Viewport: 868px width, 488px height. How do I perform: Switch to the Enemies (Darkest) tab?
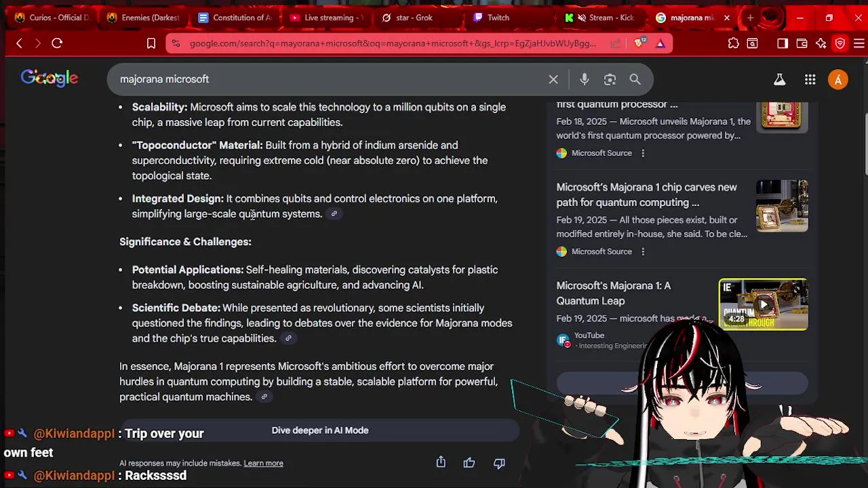click(144, 18)
